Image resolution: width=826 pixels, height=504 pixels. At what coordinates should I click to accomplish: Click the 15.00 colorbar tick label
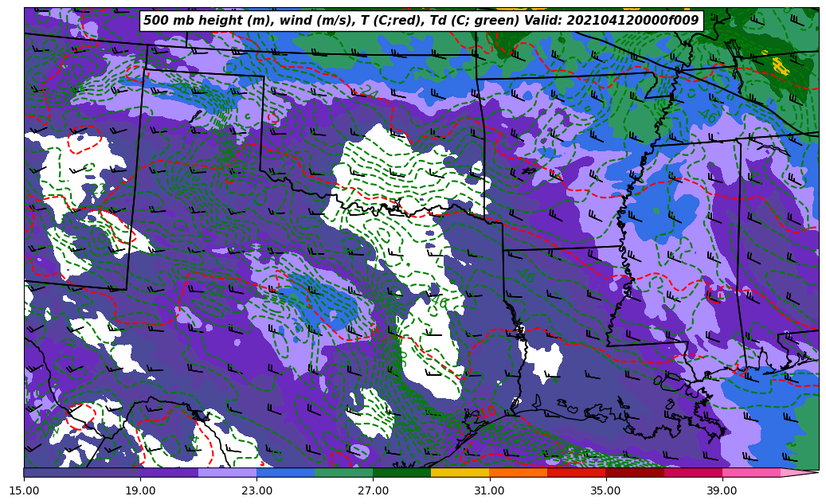tap(24, 490)
